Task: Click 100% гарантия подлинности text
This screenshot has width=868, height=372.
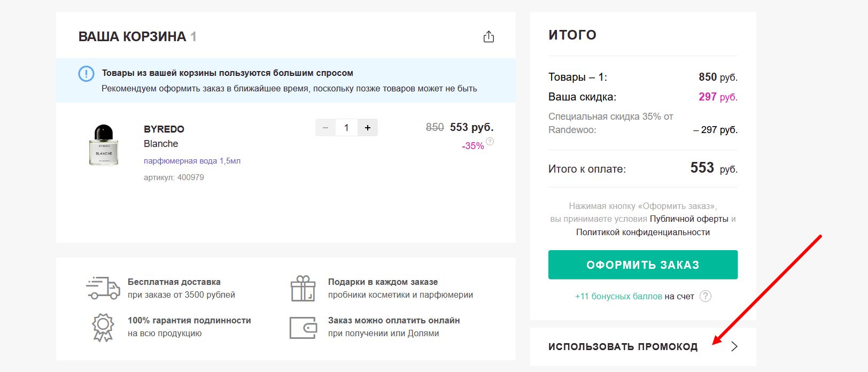Action: point(189,321)
